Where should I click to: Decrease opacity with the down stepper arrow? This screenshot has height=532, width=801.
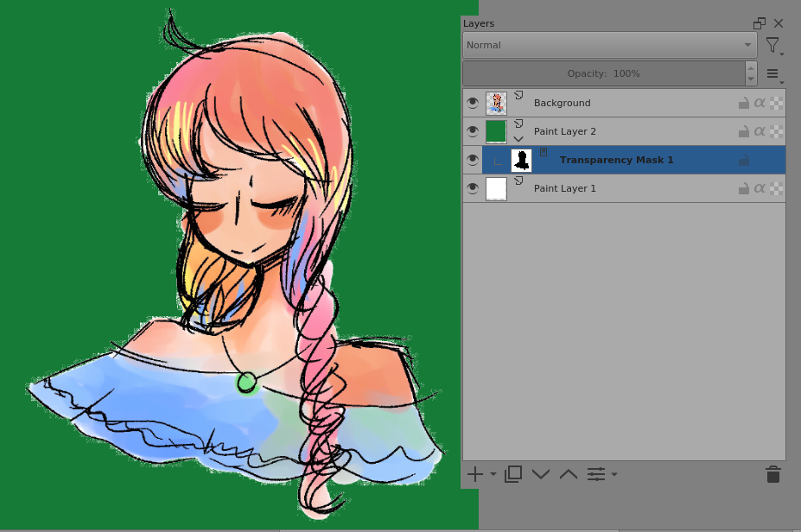pyautogui.click(x=750, y=79)
